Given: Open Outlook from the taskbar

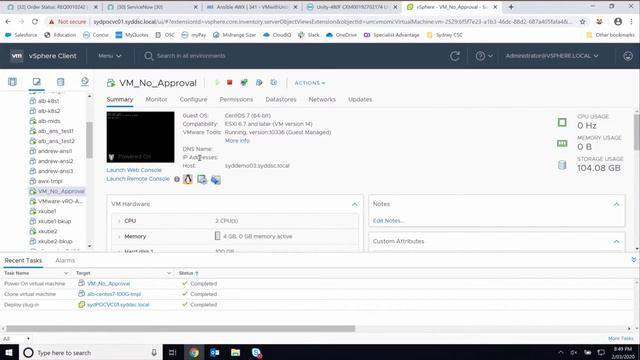Looking at the screenshot, I should [215, 353].
